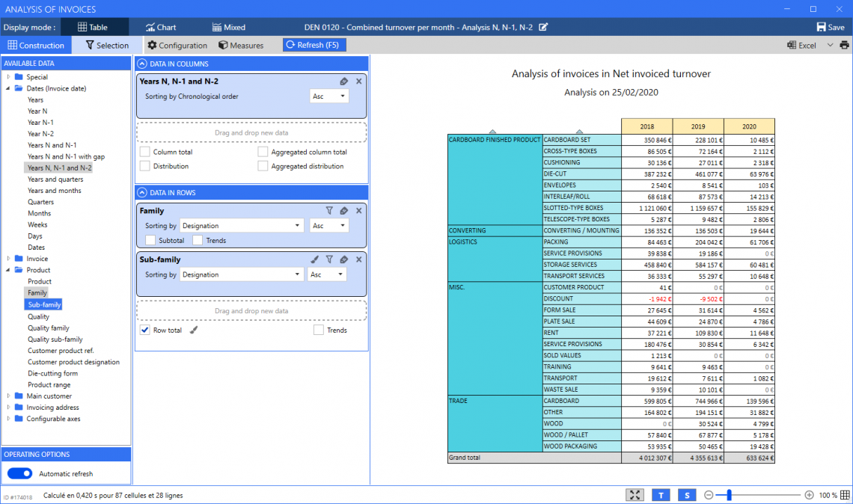Open Sub-family sorting by Designation dropdown
Screen dimensions: 853x504
pyautogui.click(x=241, y=274)
